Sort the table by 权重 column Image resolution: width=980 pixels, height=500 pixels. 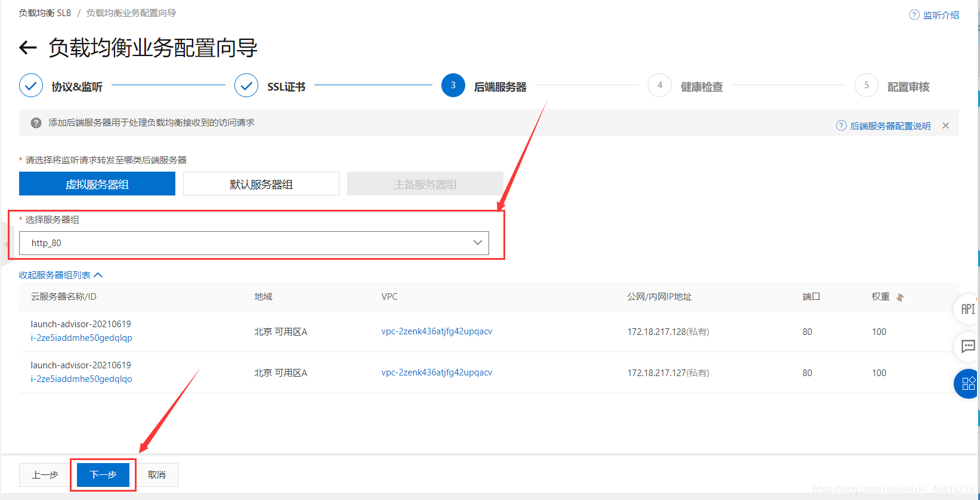(900, 297)
